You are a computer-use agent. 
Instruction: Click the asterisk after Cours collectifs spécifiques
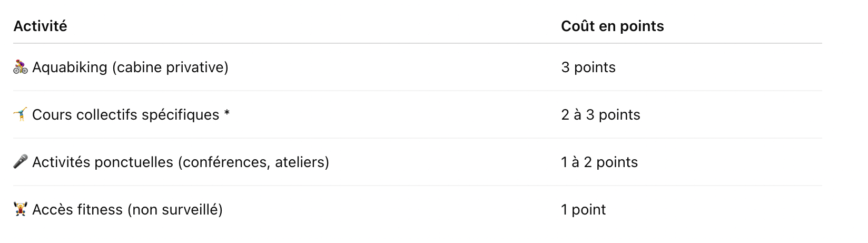(x=227, y=114)
